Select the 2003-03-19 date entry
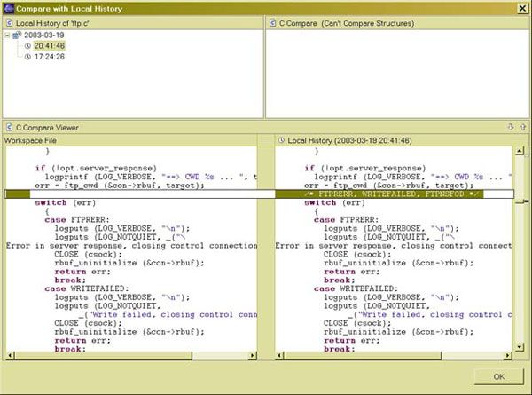The width and height of the screenshot is (532, 395). [43, 35]
